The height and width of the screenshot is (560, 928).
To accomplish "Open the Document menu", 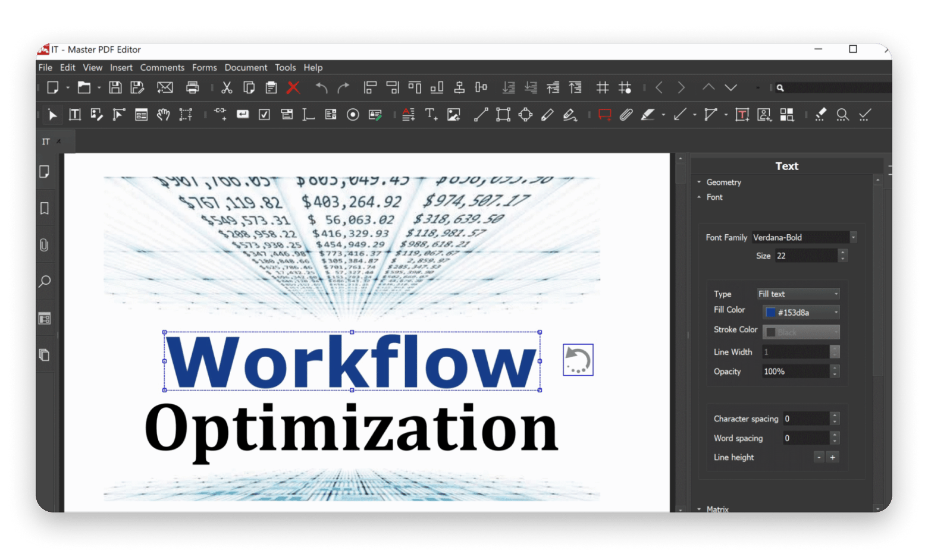I will (246, 68).
